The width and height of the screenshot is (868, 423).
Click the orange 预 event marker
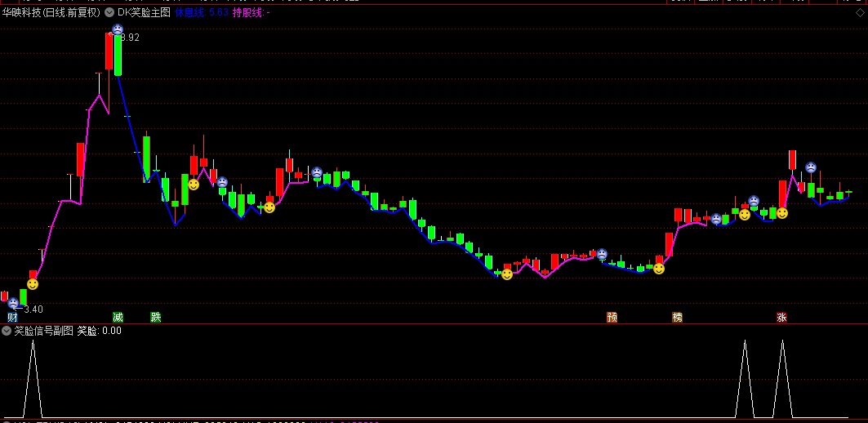coord(612,317)
